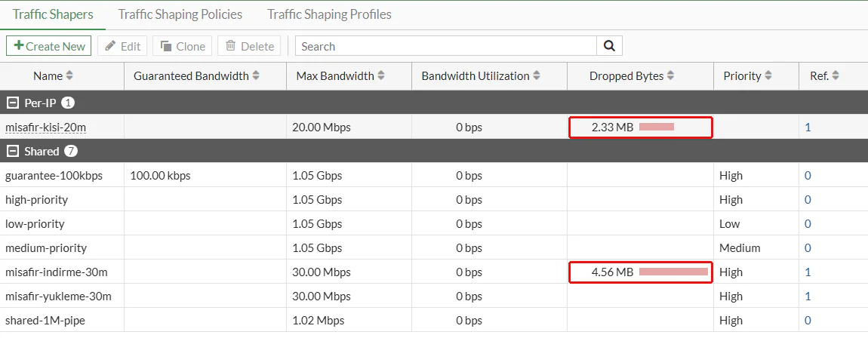
Task: Click the Create New button
Action: tap(49, 47)
